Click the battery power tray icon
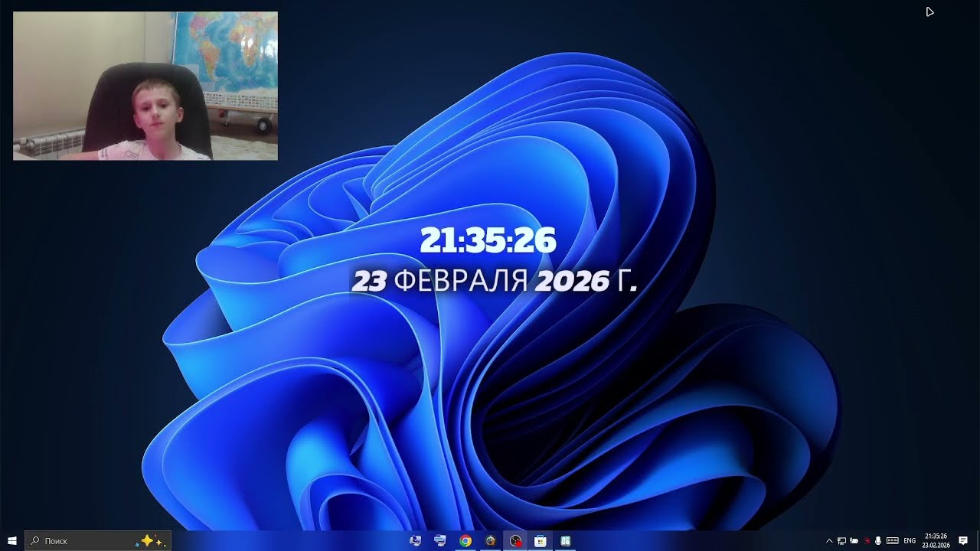The height and width of the screenshot is (551, 980). click(x=854, y=541)
